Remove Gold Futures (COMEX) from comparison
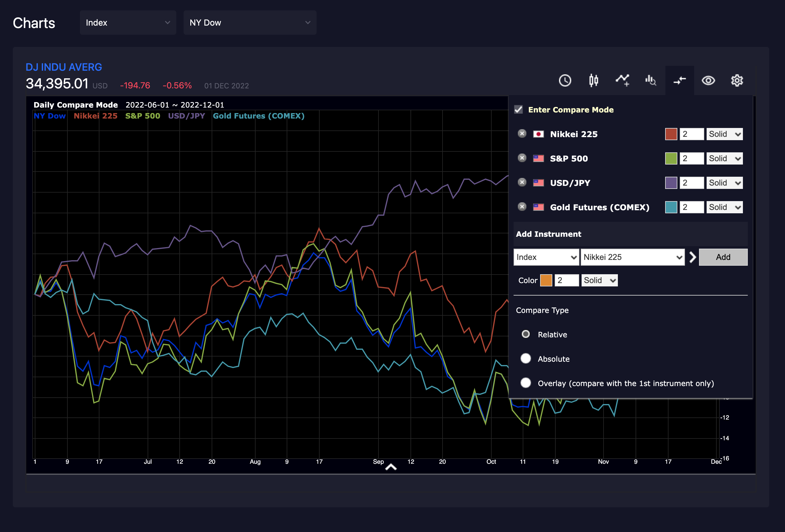 point(522,207)
